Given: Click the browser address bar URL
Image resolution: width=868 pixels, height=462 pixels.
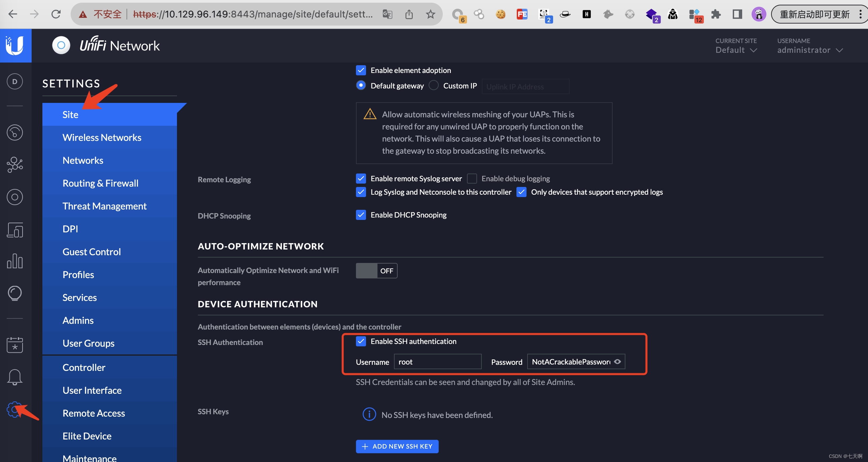Looking at the screenshot, I should click(x=253, y=14).
